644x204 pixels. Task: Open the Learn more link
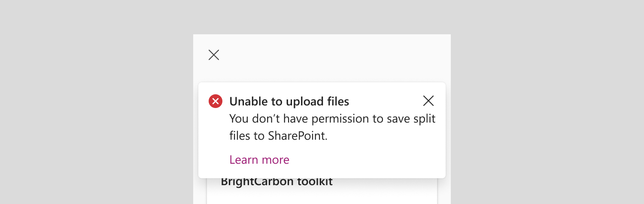point(259,160)
